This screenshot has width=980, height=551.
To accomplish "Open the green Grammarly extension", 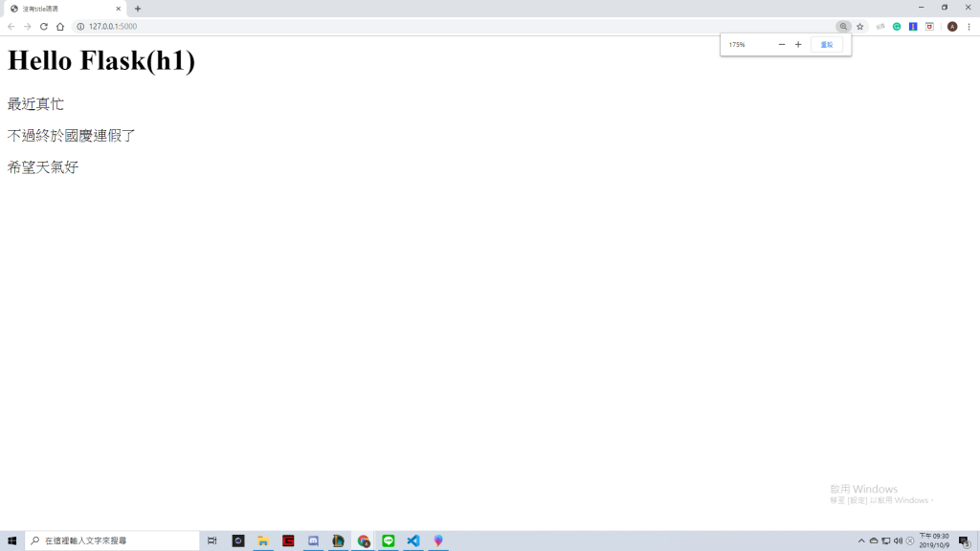I will click(897, 26).
